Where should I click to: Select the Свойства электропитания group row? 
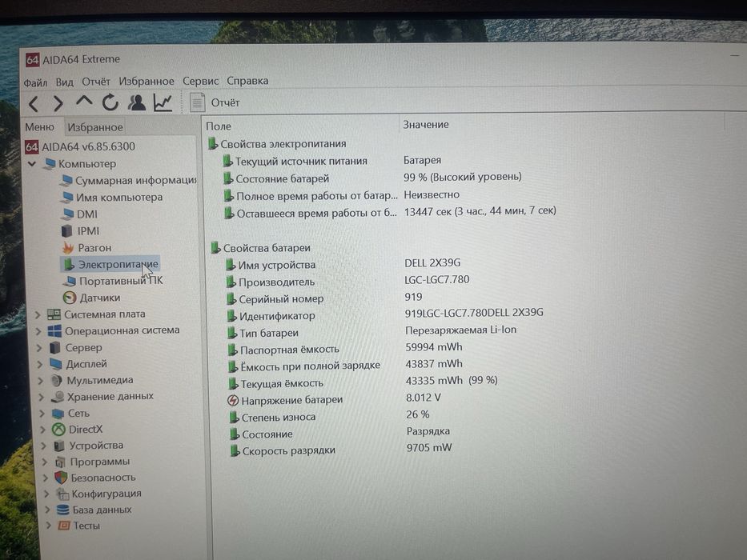coord(278,144)
